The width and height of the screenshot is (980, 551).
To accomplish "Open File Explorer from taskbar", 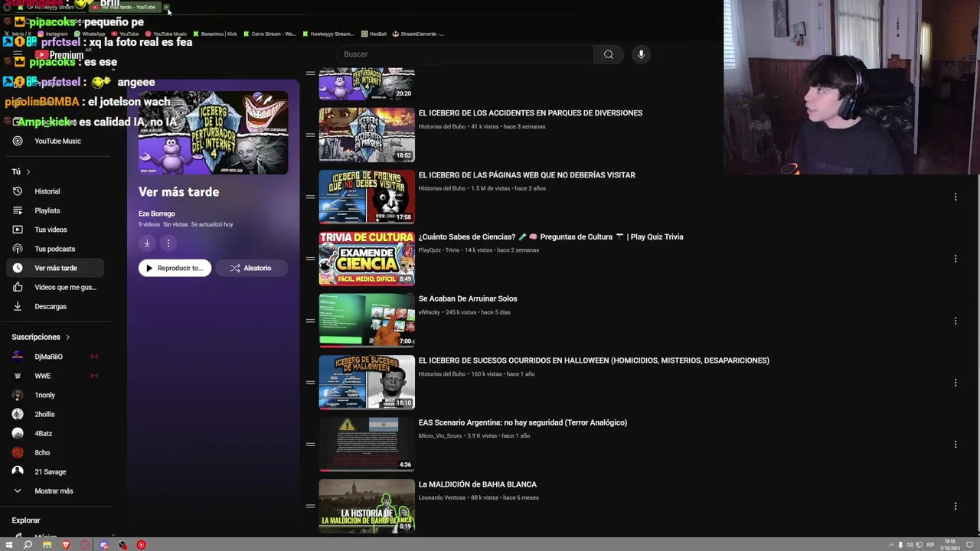I will [47, 545].
